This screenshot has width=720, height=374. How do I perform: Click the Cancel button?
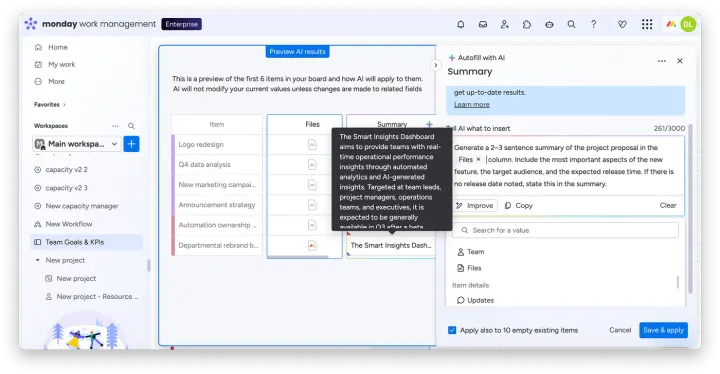[620, 330]
